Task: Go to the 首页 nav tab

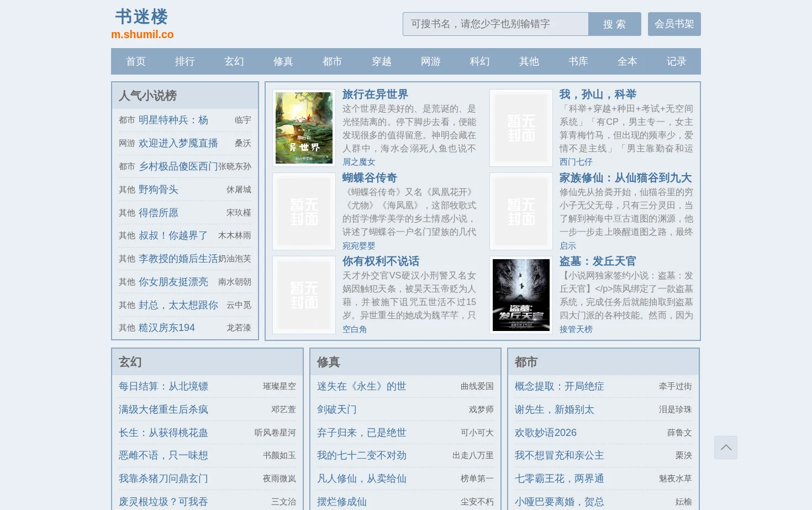Action: coord(136,61)
